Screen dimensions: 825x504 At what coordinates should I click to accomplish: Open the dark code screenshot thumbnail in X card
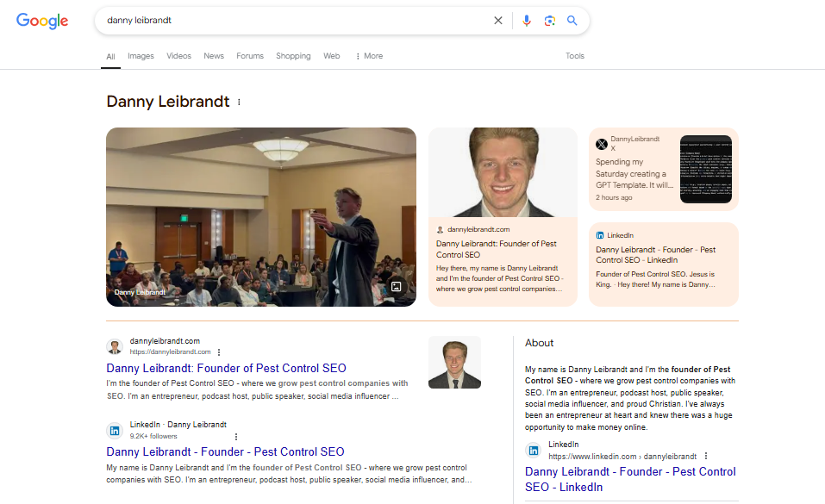(x=705, y=170)
